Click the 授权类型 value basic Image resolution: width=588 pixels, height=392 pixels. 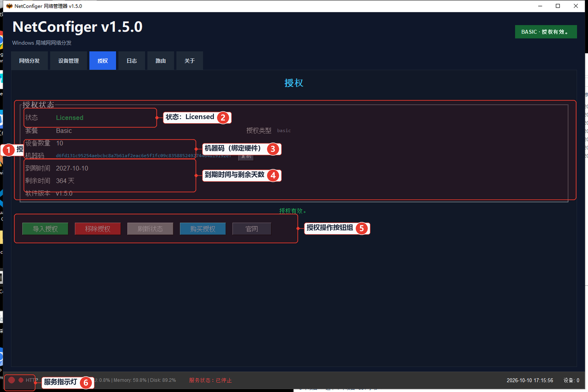pos(284,131)
